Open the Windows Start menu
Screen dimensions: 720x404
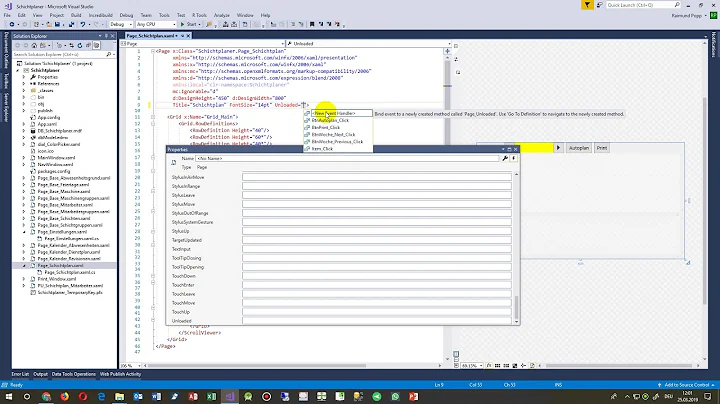9,396
